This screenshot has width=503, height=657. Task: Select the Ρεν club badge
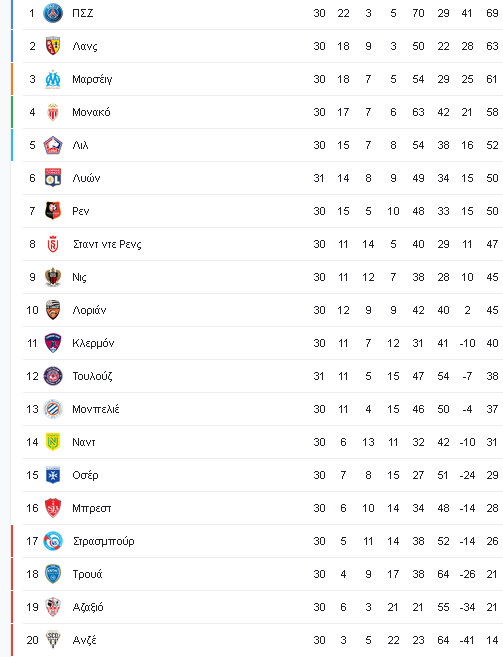53,211
